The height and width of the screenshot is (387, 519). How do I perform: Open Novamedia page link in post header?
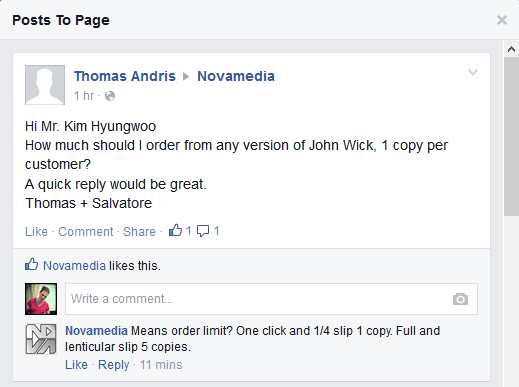click(x=236, y=76)
